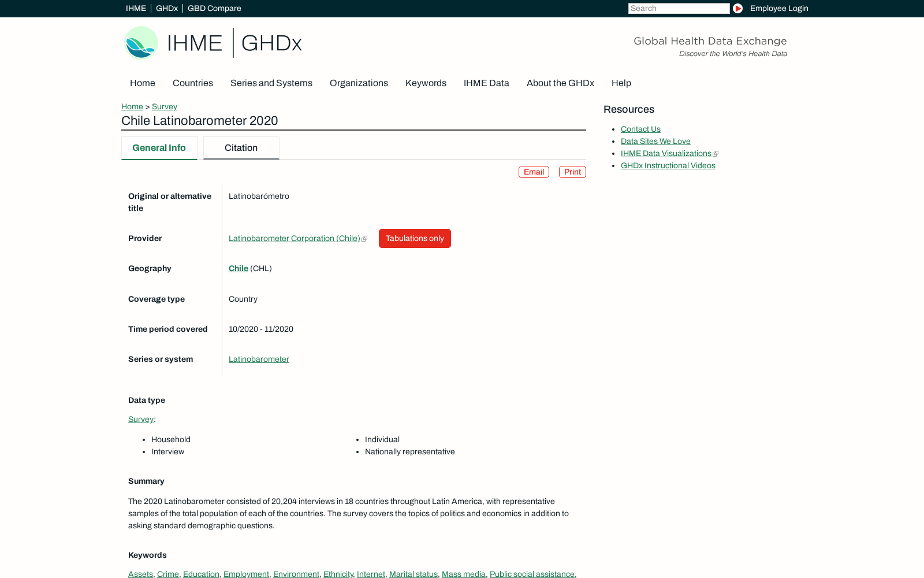Click the Nationally representative list item
This screenshot has height=578, width=924.
(x=410, y=452)
